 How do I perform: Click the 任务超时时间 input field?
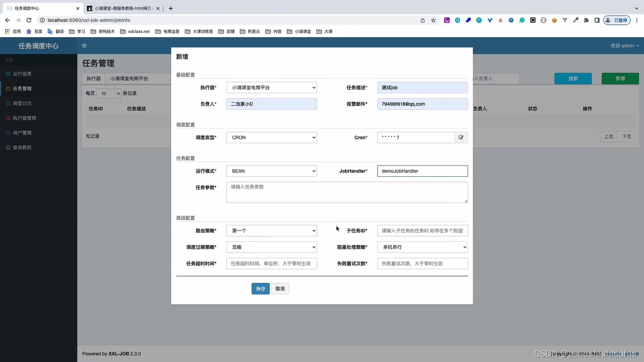tap(272, 263)
